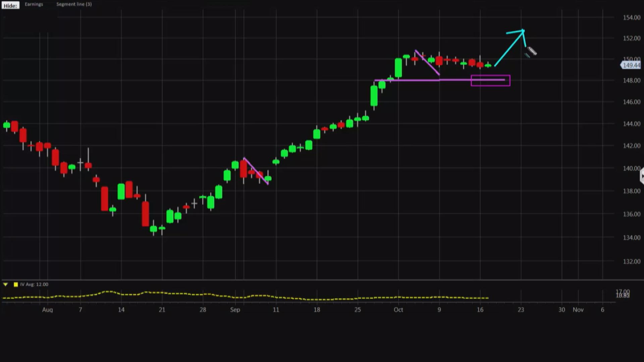This screenshot has width=644, height=362.
Task: Select the Segment line (3) entry
Action: (x=74, y=4)
